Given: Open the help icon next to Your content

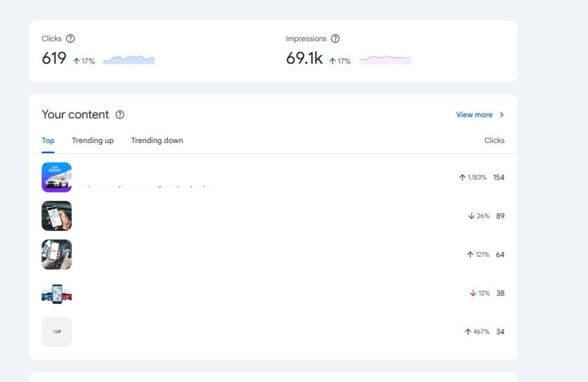Looking at the screenshot, I should tap(119, 114).
